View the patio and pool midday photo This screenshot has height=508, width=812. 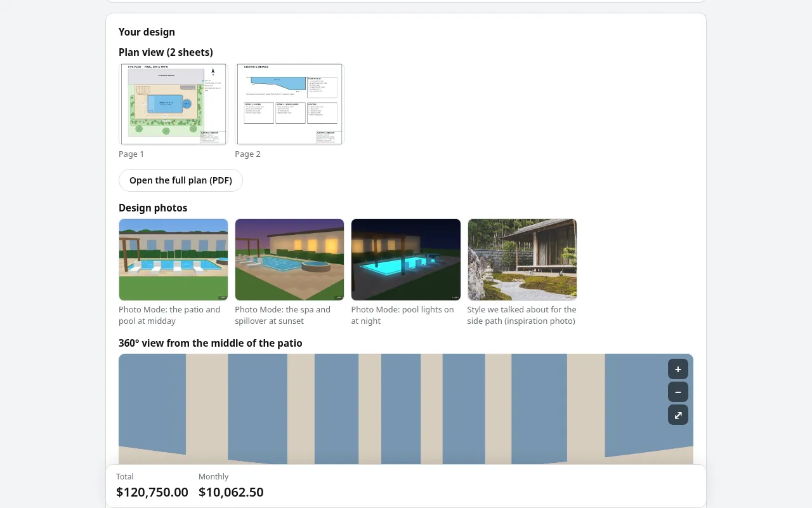pos(173,260)
